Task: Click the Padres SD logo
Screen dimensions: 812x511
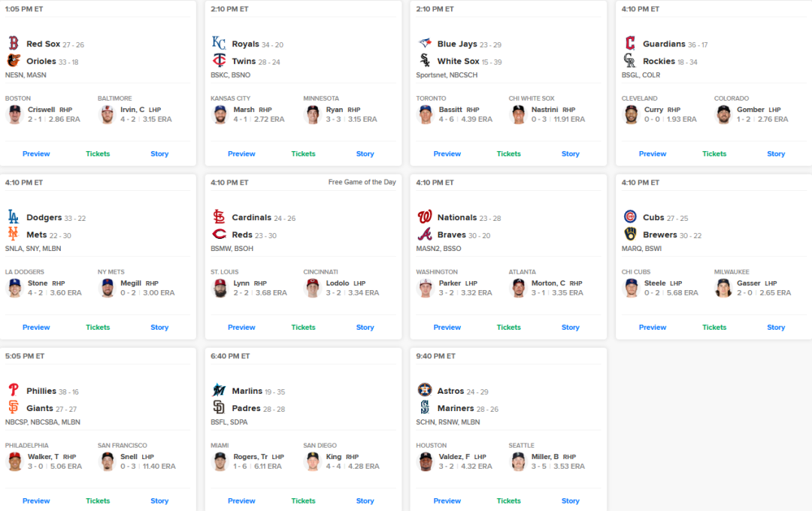Action: pyautogui.click(x=219, y=407)
